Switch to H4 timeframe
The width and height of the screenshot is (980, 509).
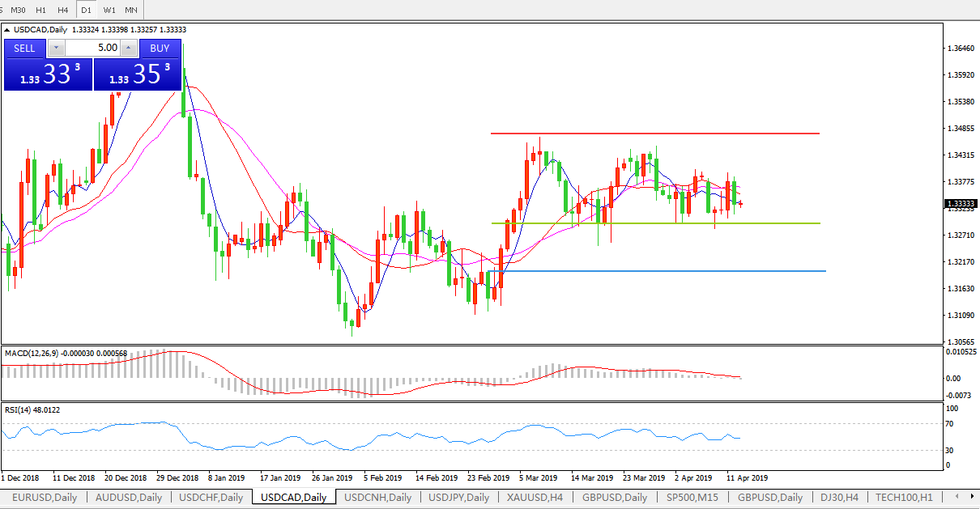coord(63,10)
